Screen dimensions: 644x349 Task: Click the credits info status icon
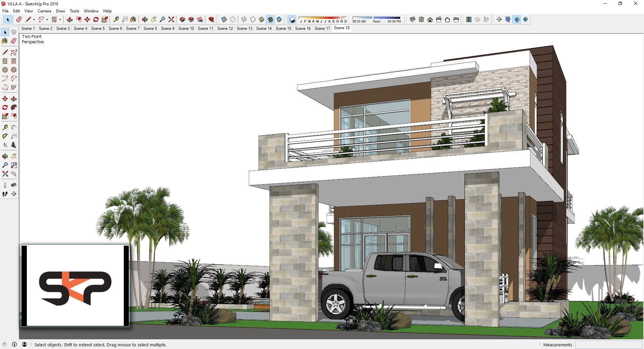click(x=14, y=345)
